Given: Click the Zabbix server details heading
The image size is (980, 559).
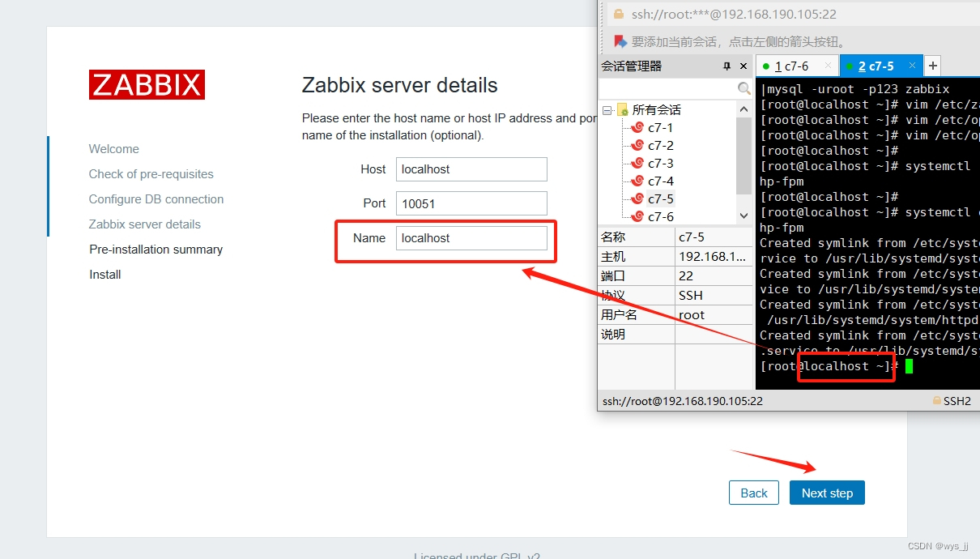Looking at the screenshot, I should point(400,85).
